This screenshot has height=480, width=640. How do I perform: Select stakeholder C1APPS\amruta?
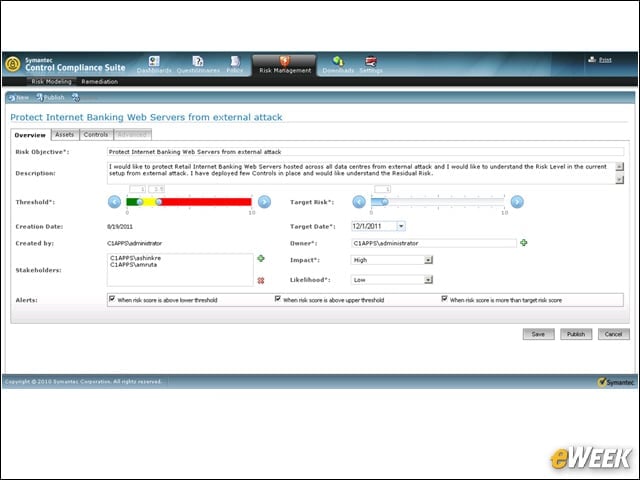[133, 264]
